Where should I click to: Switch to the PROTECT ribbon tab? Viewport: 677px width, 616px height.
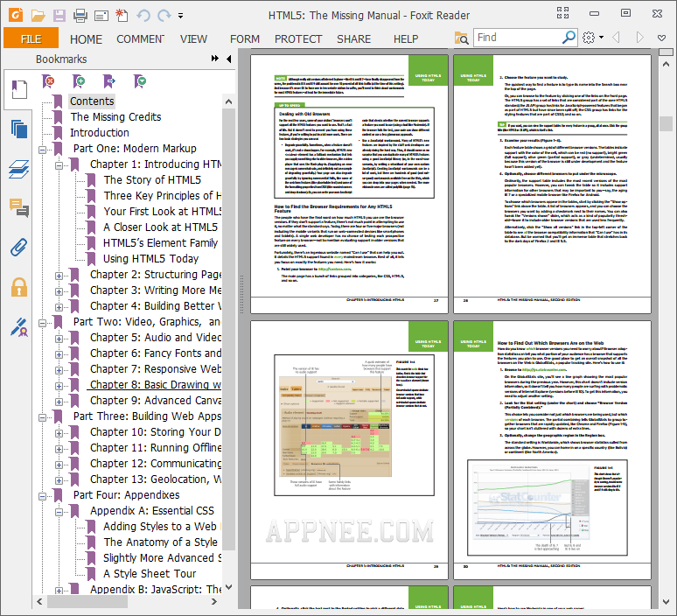[x=298, y=39]
